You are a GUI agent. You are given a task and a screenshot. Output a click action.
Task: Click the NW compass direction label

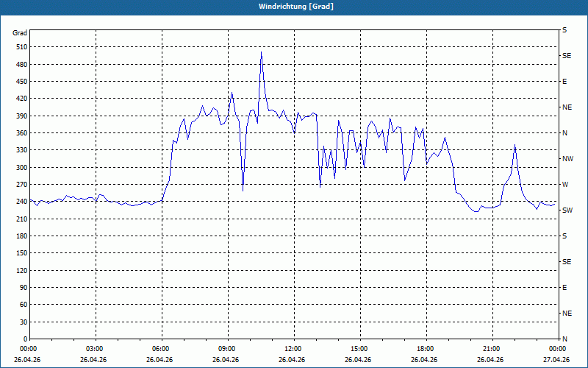(x=567, y=159)
